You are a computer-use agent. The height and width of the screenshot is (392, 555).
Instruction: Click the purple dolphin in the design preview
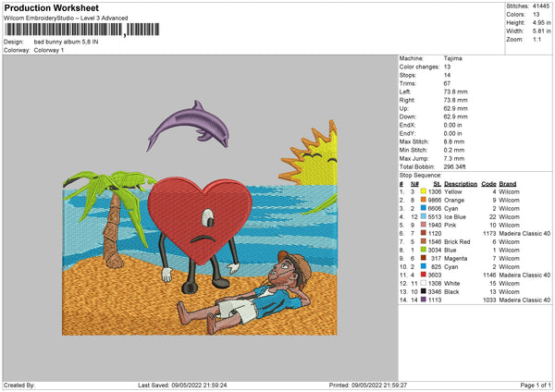(190, 127)
